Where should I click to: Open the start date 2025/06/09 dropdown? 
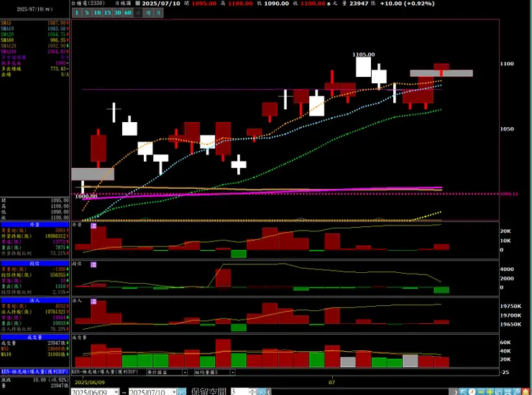pos(116,392)
